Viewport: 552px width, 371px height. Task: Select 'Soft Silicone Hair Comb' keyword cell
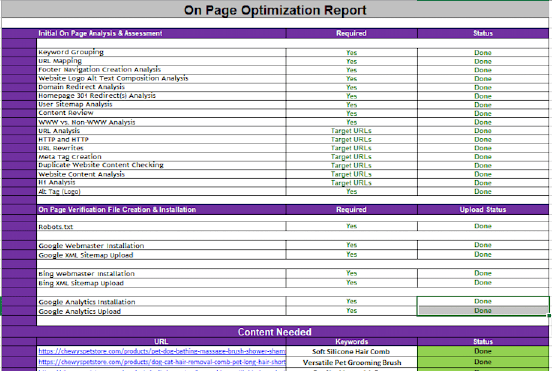(351, 352)
